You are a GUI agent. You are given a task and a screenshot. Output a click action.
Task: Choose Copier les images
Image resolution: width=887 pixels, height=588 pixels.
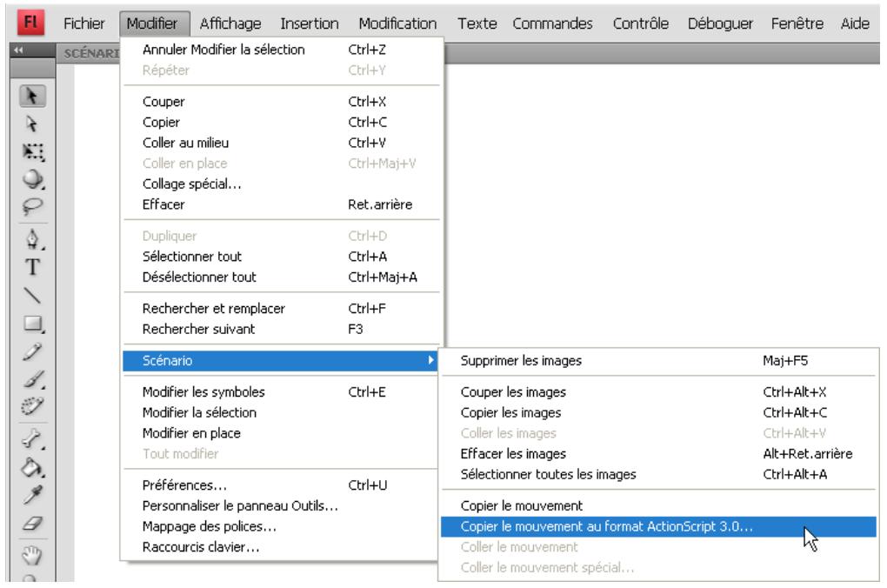tap(658, 412)
